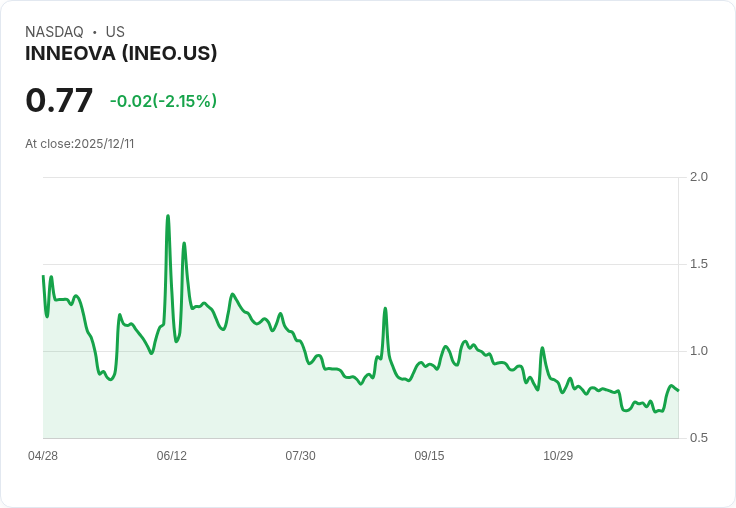This screenshot has width=736, height=508.
Task: Click the highest peak of the price line
Action: 168,216
